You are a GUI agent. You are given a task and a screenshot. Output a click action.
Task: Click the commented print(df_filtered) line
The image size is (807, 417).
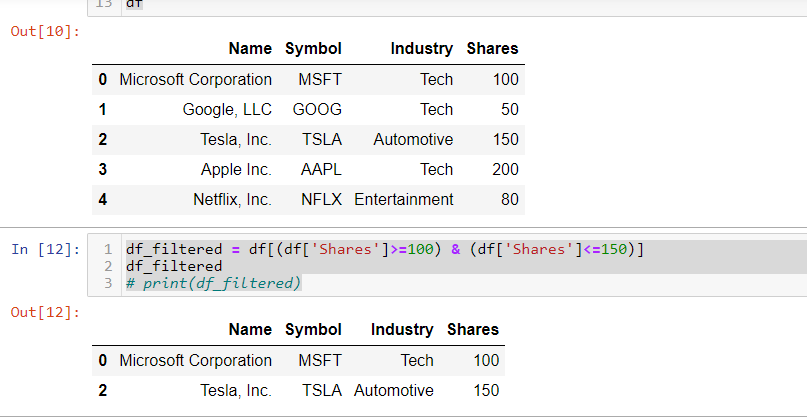[x=214, y=284]
